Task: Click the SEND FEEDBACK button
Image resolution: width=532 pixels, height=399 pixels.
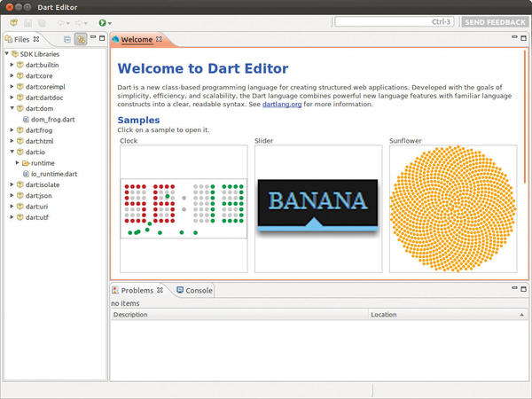Action: (x=495, y=22)
